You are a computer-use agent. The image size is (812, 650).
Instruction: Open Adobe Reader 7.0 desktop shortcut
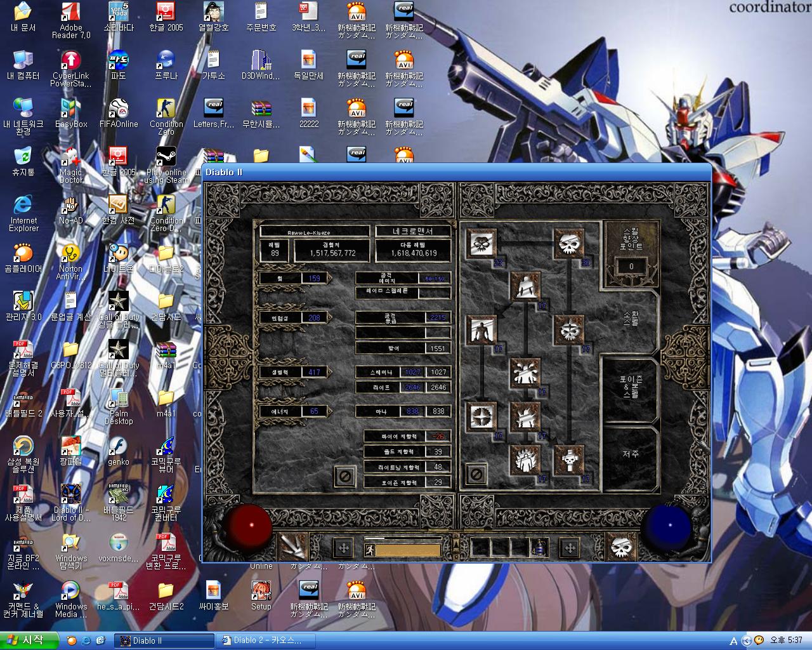(71, 21)
